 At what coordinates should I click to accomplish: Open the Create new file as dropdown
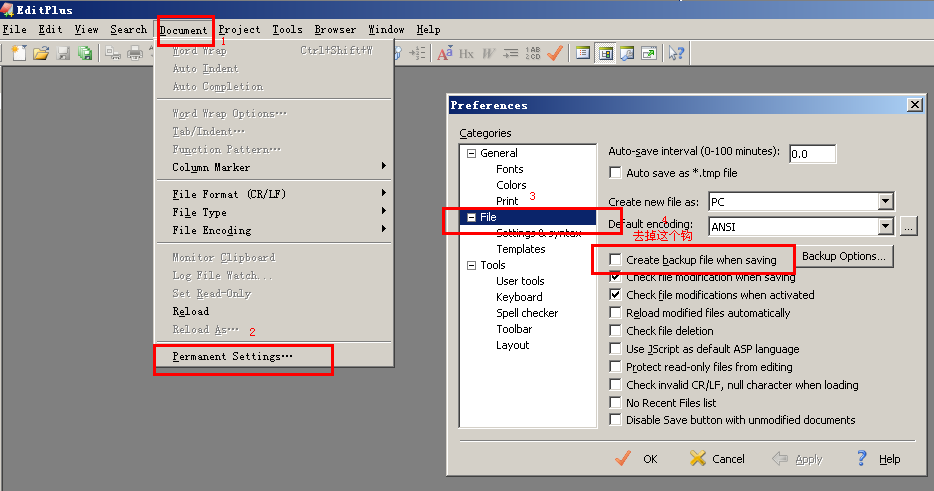pos(885,202)
